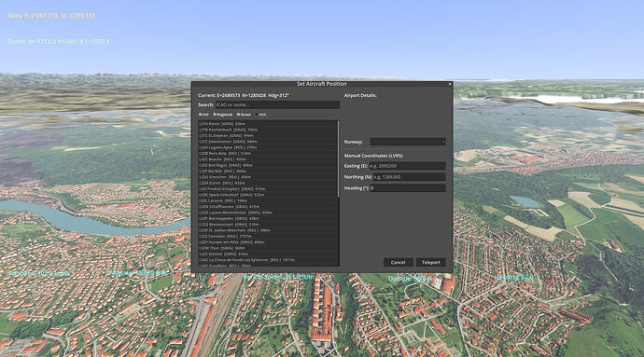Select LSZP Biel-Kappelen airport row
The image size is (644, 357).
268,219
